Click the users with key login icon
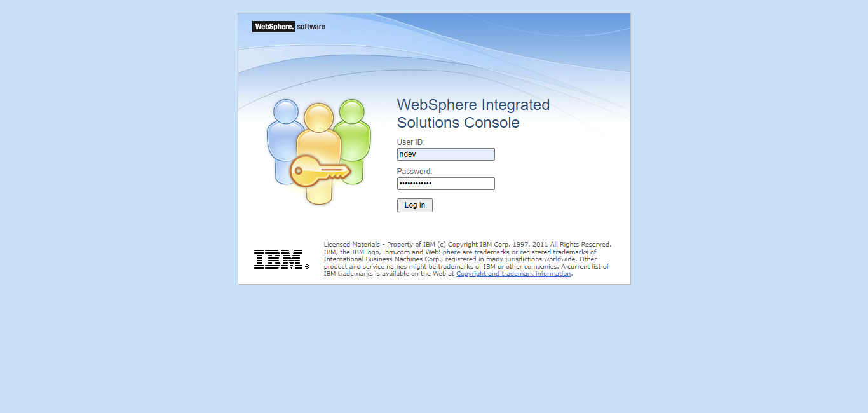Screen dimensions: 868x413 (318, 151)
